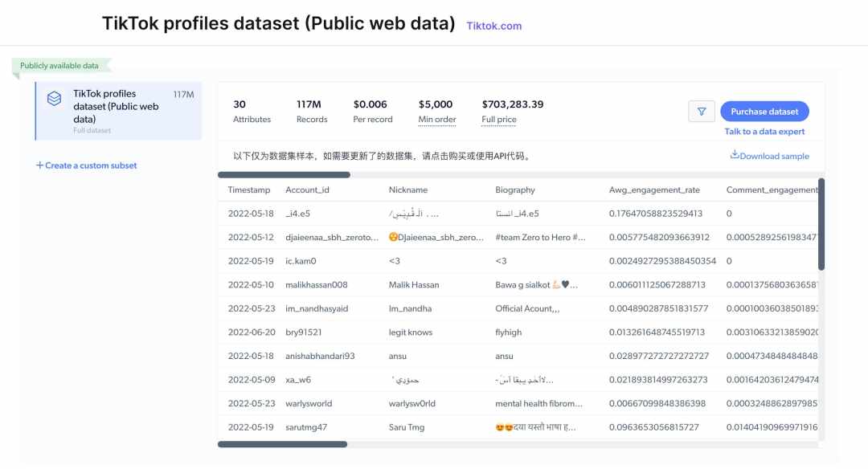Click biography flyhigh
This screenshot has height=469, width=868.
(509, 332)
